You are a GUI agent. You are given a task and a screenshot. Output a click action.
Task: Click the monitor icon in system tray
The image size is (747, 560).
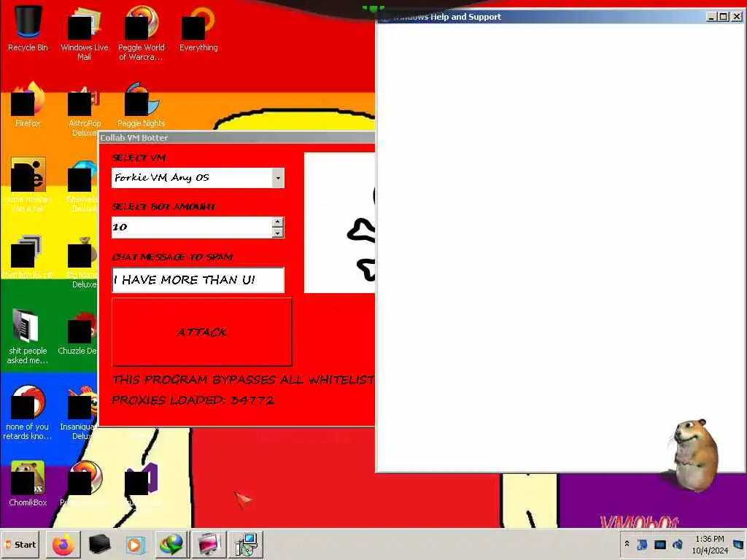pos(659,544)
